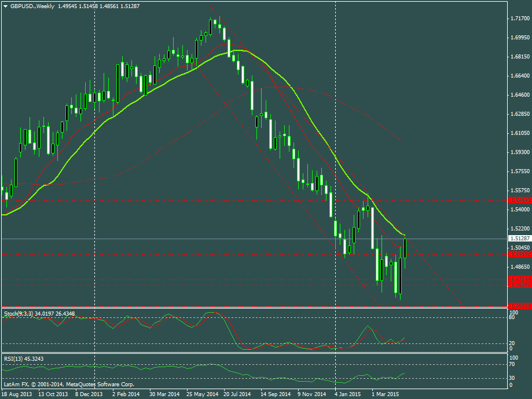This screenshot has width=532, height=399.
Task: Click the 20 Jul 2014 date label
Action: pyautogui.click(x=237, y=394)
